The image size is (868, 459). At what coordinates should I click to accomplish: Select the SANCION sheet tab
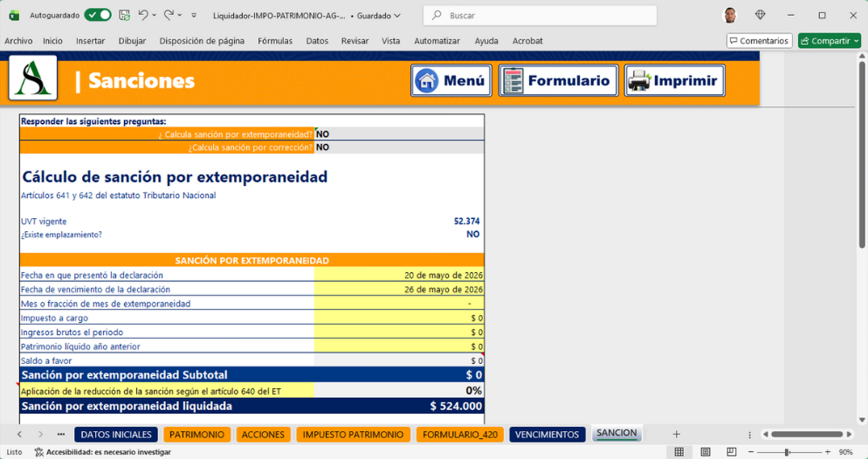[617, 434]
